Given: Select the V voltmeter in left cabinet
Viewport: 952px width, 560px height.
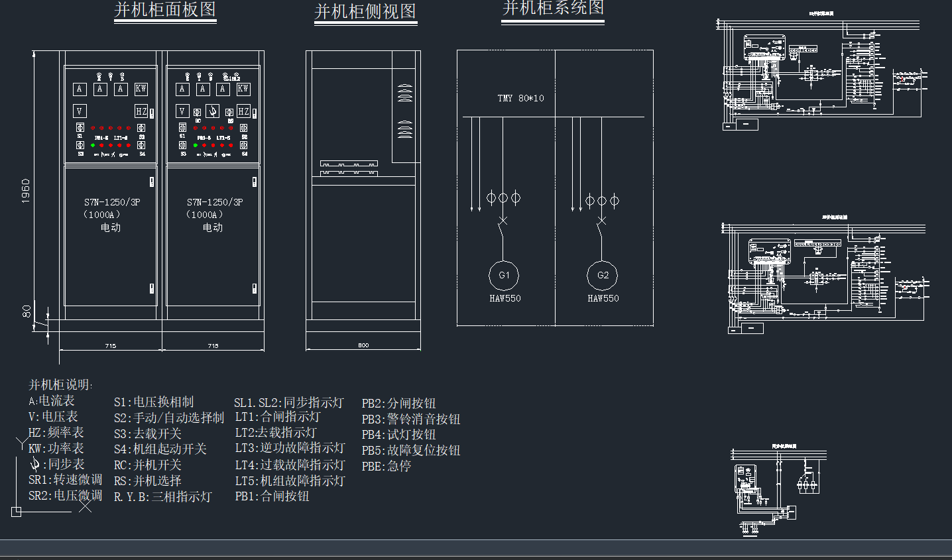Looking at the screenshot, I should point(80,111).
